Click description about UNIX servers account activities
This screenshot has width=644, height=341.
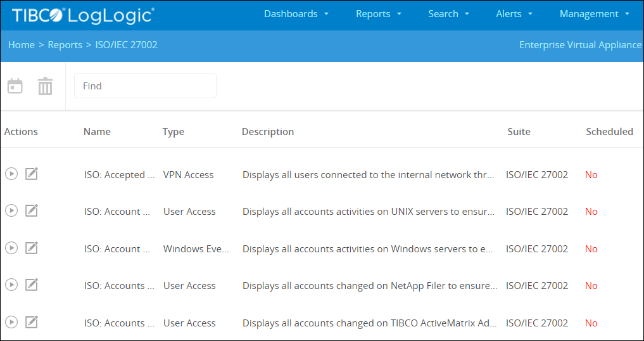tap(369, 212)
